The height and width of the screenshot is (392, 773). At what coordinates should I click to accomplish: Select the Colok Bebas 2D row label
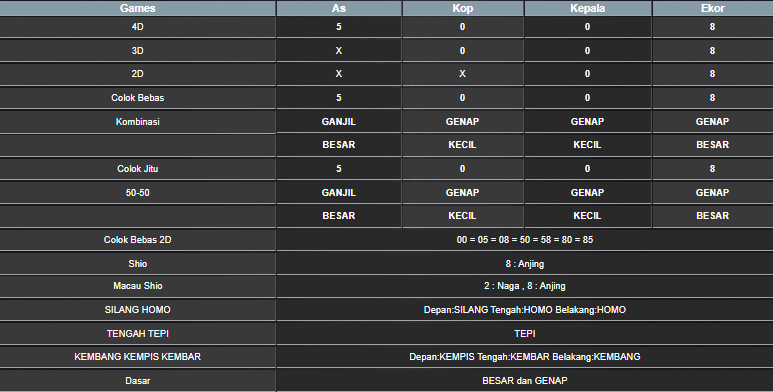138,240
